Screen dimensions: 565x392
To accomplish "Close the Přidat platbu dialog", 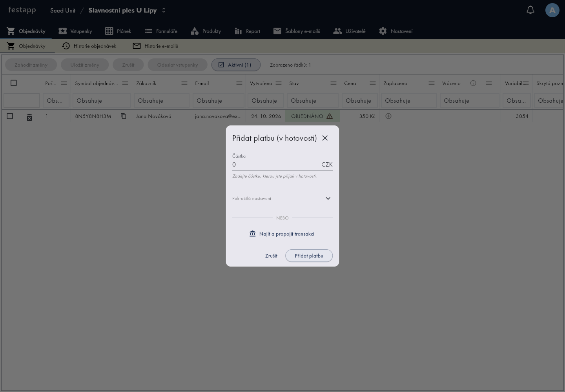I will click(x=325, y=138).
